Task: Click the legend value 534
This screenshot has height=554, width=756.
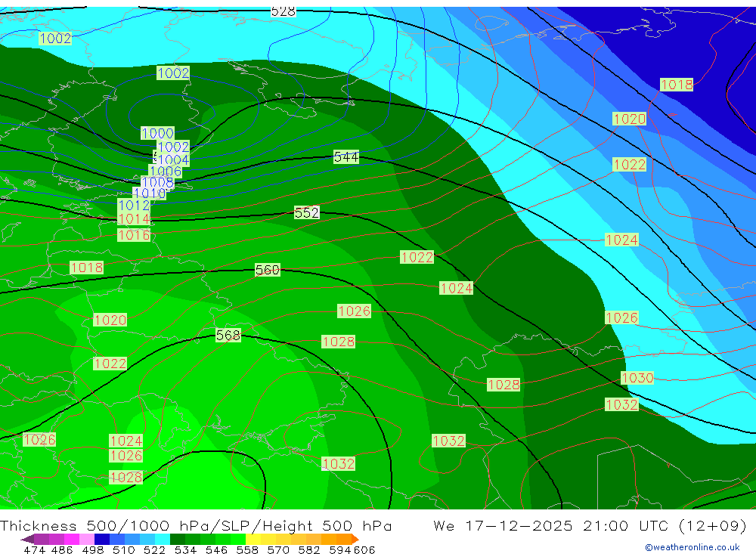Action: [x=185, y=549]
